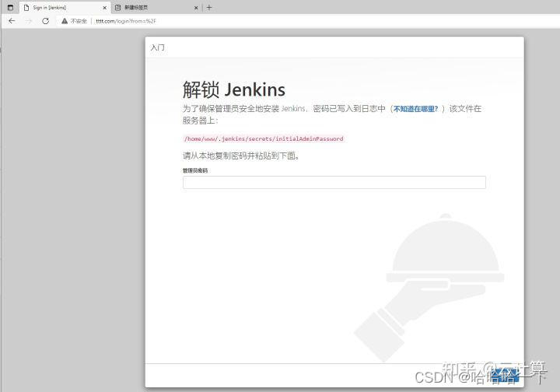The height and width of the screenshot is (392, 560).
Task: Close the Sign in [Jenkins] tab
Action: click(105, 8)
